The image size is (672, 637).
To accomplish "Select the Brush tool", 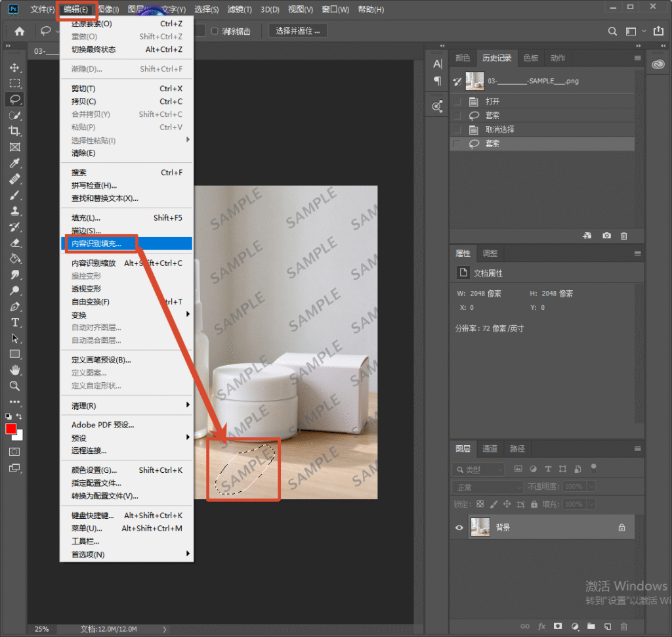I will tap(14, 195).
